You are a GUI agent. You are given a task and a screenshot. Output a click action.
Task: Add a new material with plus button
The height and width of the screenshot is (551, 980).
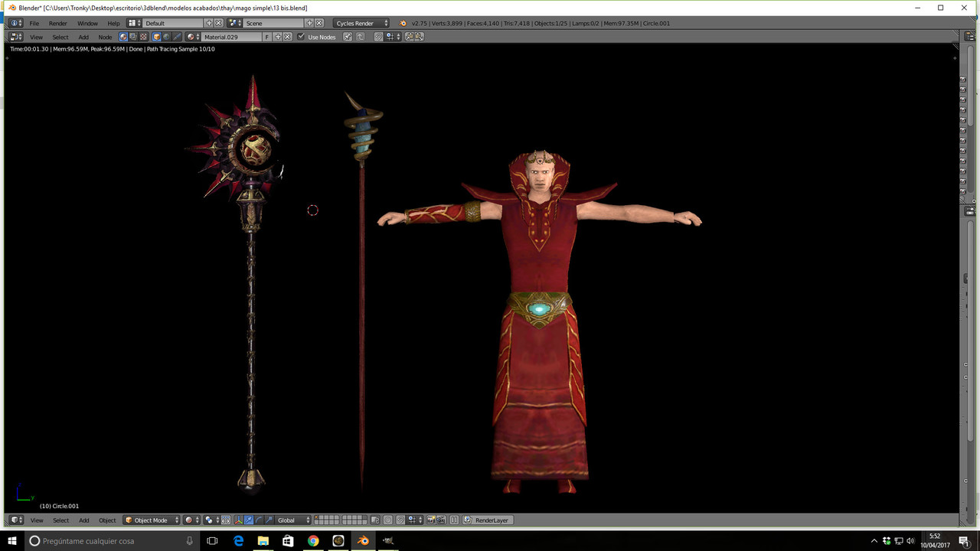278,37
